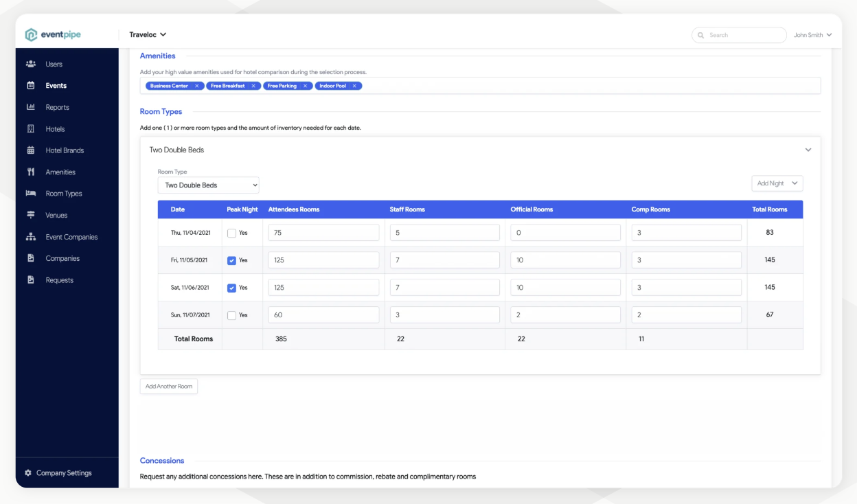
Task: Click the Two Double Beds panel title
Action: tap(176, 150)
